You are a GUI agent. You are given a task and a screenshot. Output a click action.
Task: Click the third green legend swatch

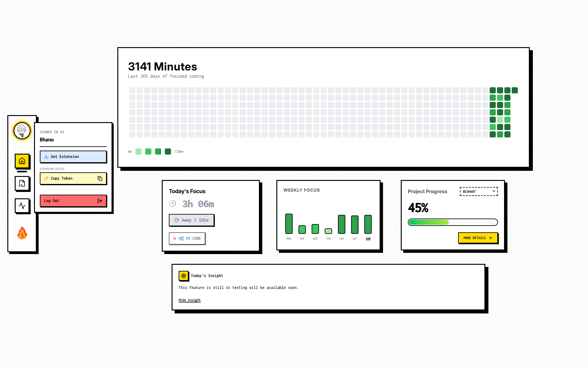pyautogui.click(x=158, y=152)
